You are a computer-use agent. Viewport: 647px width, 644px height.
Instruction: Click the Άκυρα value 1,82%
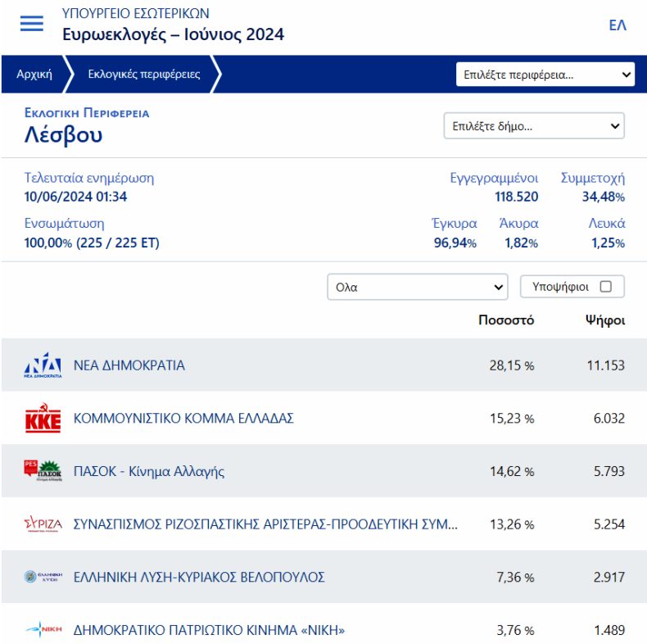(522, 243)
